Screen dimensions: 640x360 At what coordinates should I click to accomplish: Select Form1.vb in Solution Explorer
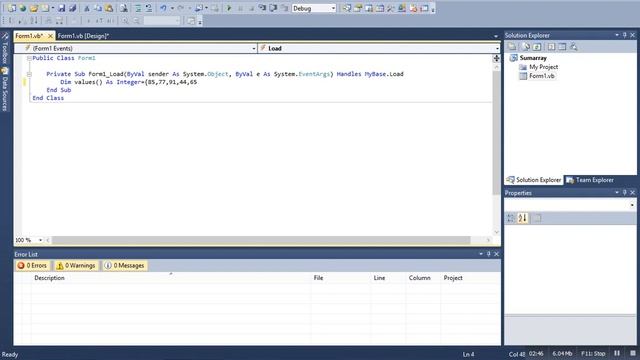click(542, 76)
